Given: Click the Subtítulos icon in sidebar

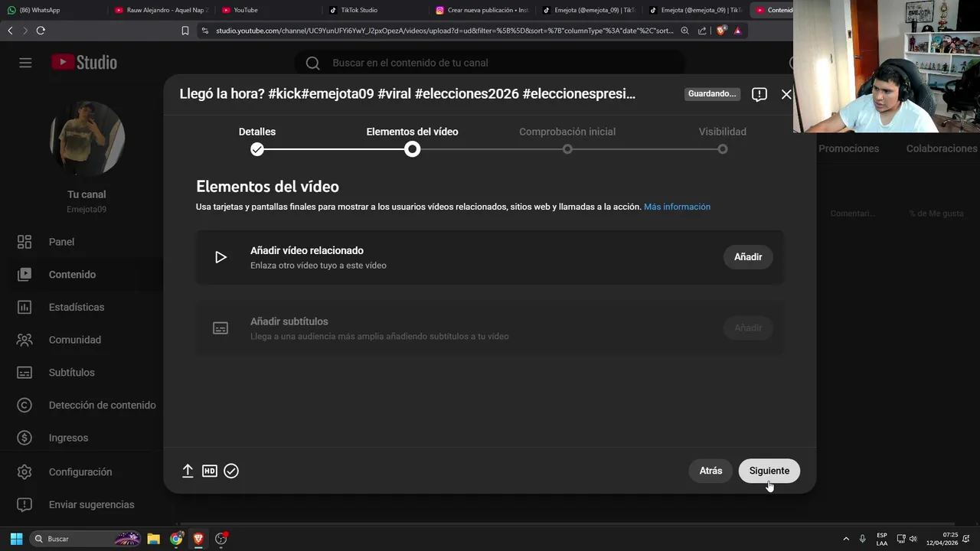Looking at the screenshot, I should click(x=24, y=373).
